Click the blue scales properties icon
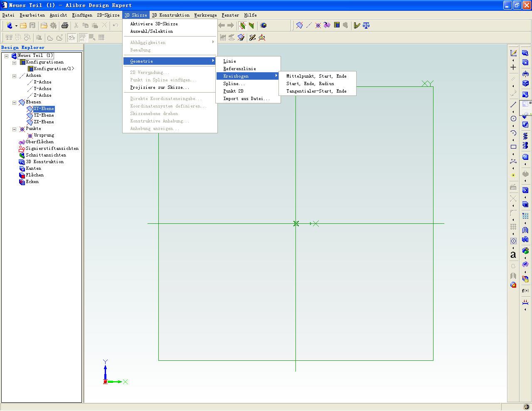 (x=366, y=25)
